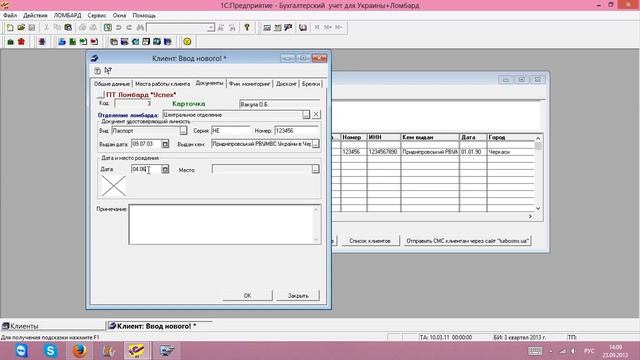The image size is (640, 360).
Task: Click the background table horizontal scroll right arrow
Action: [x=530, y=216]
